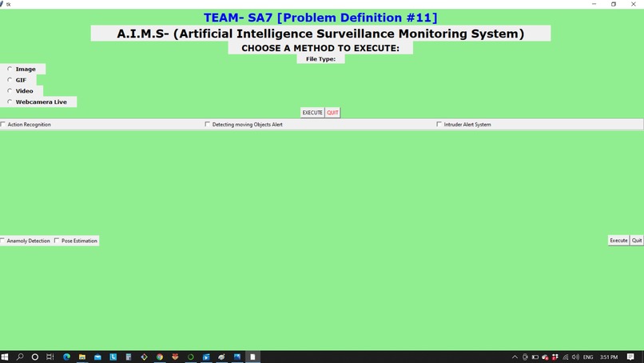Show hidden system tray icons

pos(515,357)
